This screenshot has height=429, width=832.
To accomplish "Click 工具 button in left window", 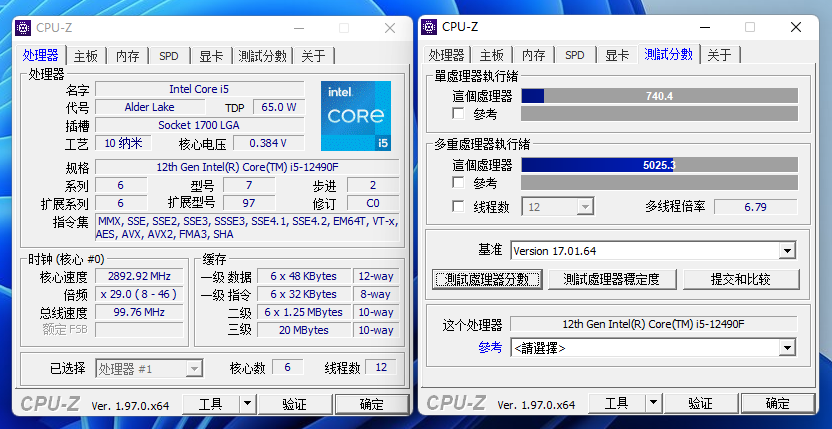I will click(211, 404).
